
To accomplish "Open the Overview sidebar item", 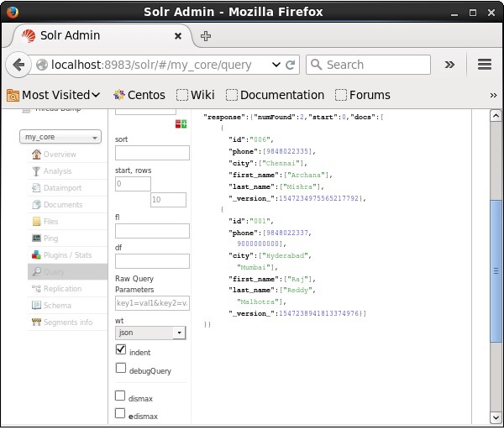I will 59,155.
